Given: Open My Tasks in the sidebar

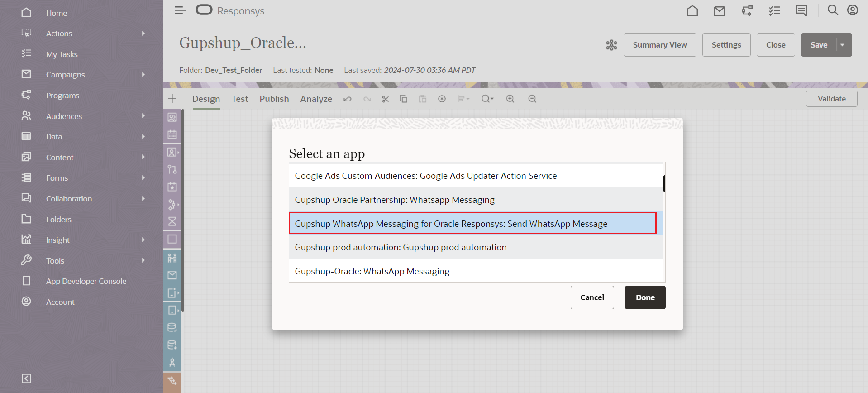Looking at the screenshot, I should (62, 54).
